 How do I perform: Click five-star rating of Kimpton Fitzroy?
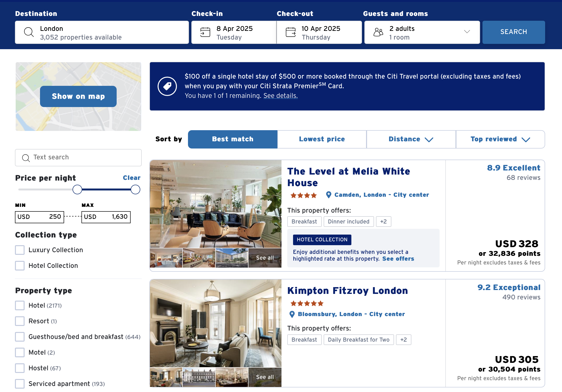point(307,304)
